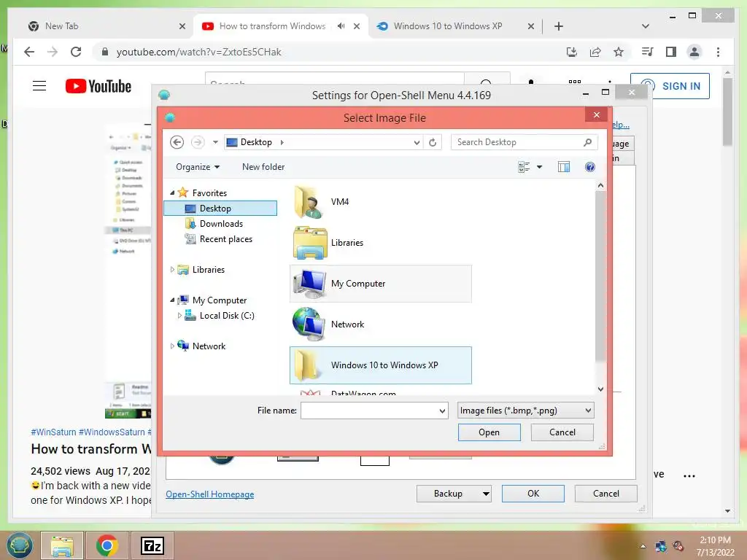
Task: Select the VM4 user folder icon
Action: click(x=308, y=202)
